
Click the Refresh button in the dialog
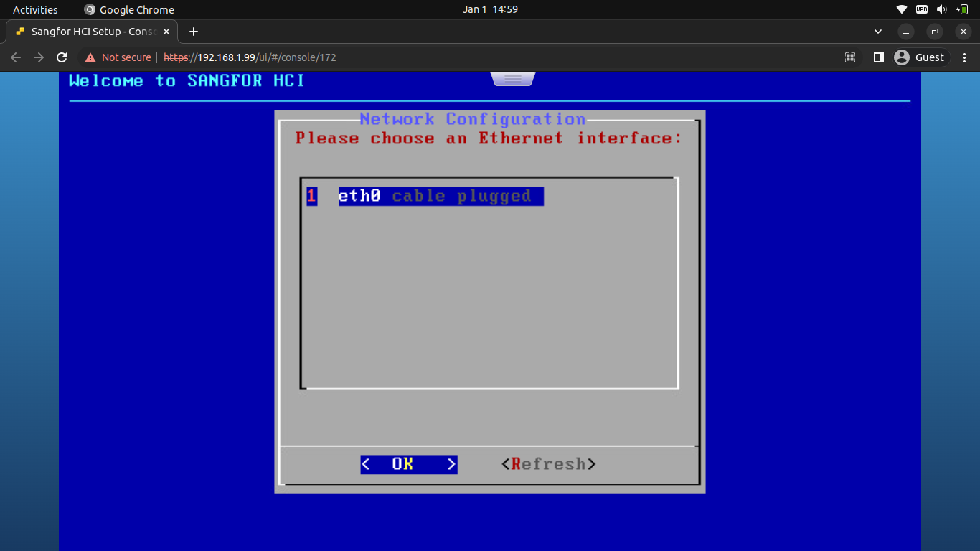[548, 464]
